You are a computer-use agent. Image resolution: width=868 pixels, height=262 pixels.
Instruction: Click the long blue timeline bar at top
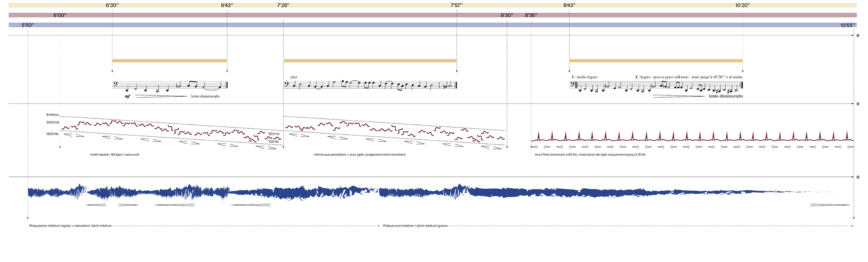434,25
